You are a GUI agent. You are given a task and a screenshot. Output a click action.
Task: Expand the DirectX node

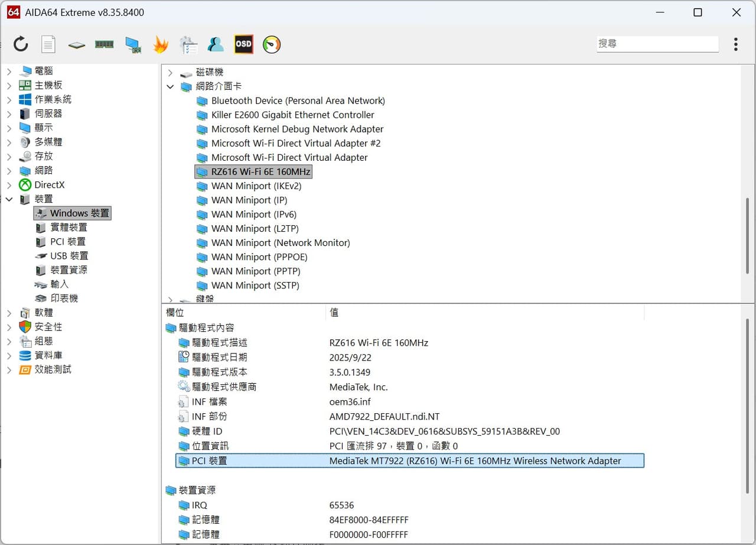click(9, 184)
